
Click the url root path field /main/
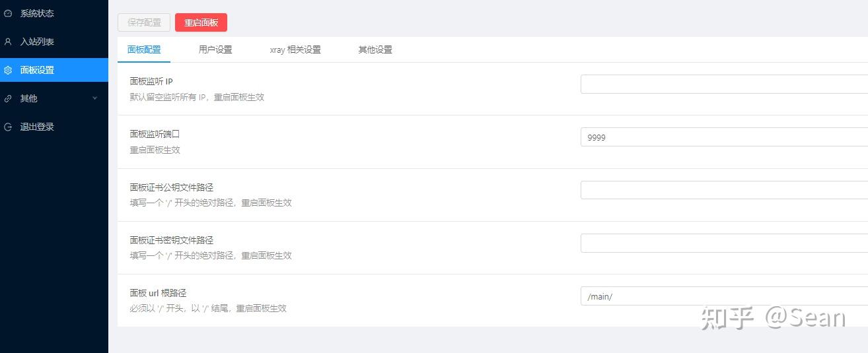[724, 296]
